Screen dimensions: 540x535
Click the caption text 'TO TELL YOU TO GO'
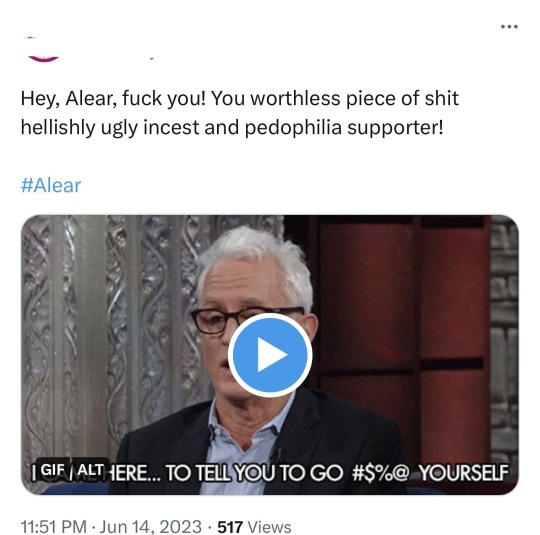point(254,473)
